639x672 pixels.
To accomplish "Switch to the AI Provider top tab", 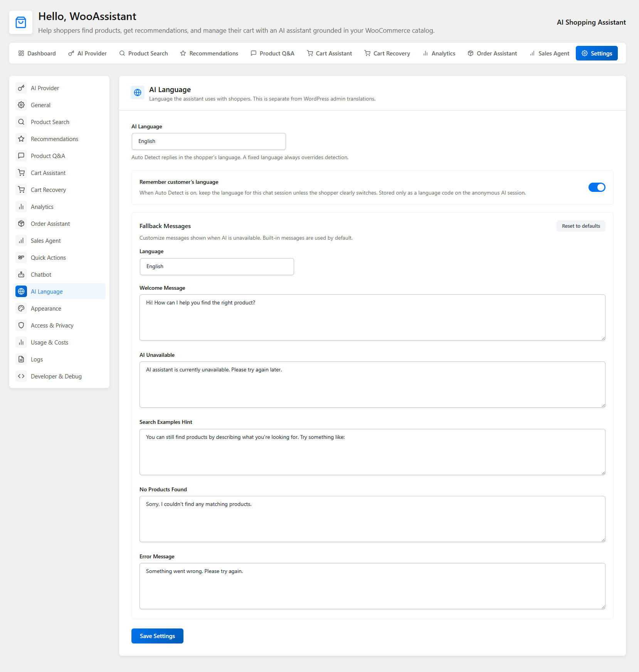I will click(x=87, y=53).
